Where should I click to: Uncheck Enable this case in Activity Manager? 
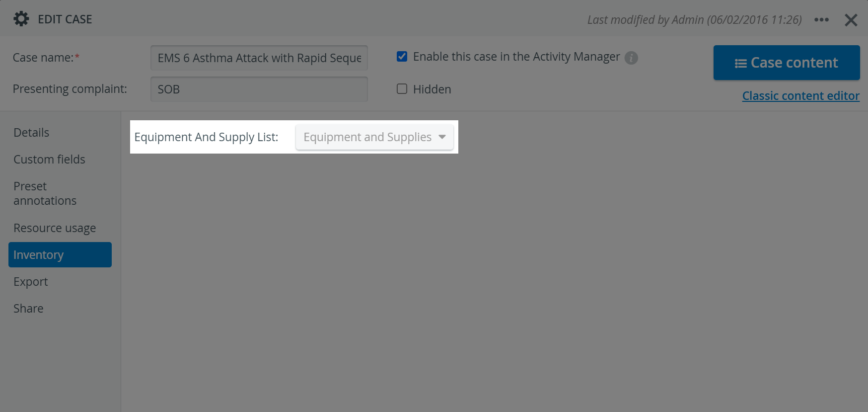(402, 57)
